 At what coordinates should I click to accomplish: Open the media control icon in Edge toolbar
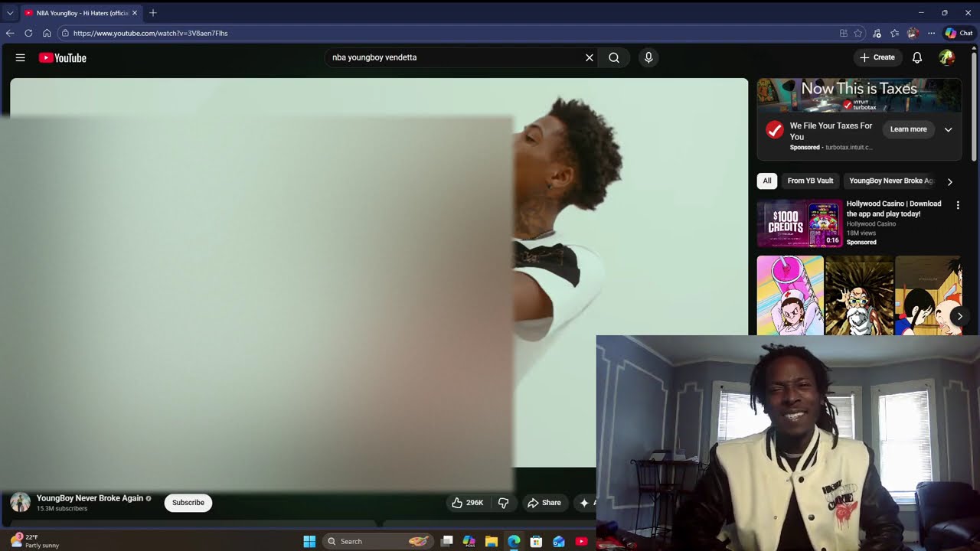point(877,33)
